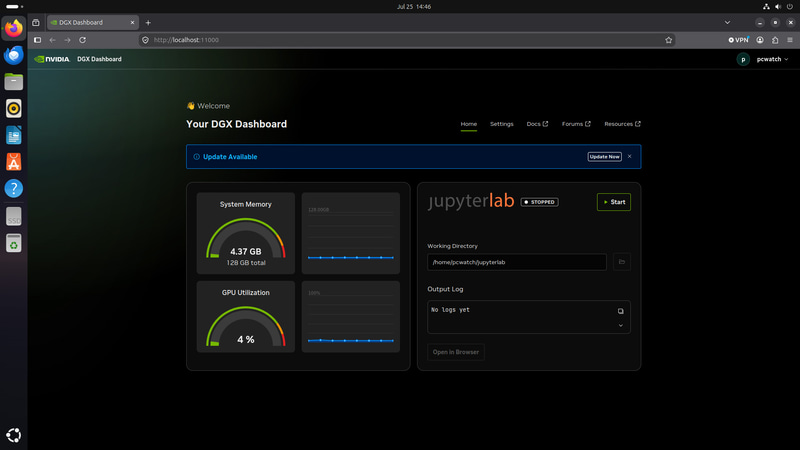Viewport: 800px width, 450px height.
Task: Click the 'Update Available' text
Action: point(230,157)
